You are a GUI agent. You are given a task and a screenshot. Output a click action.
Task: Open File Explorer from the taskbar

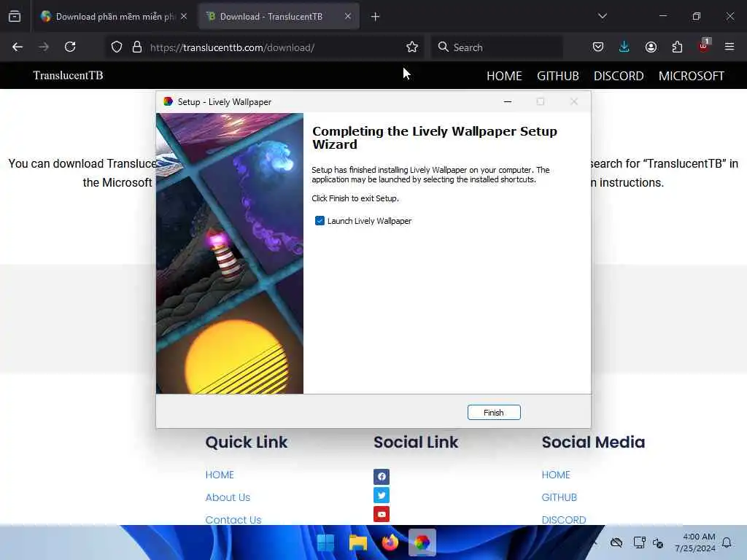click(x=357, y=542)
